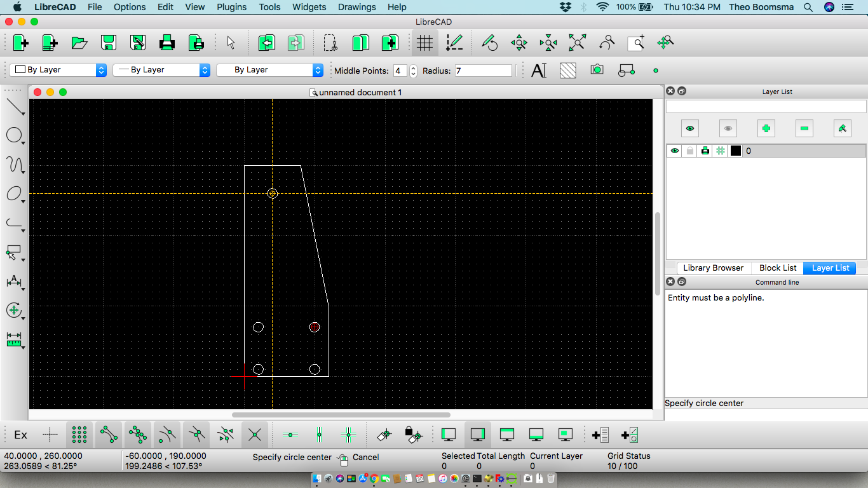Pick the Spline drawing tool
Screen dimensions: 868x488
15,165
